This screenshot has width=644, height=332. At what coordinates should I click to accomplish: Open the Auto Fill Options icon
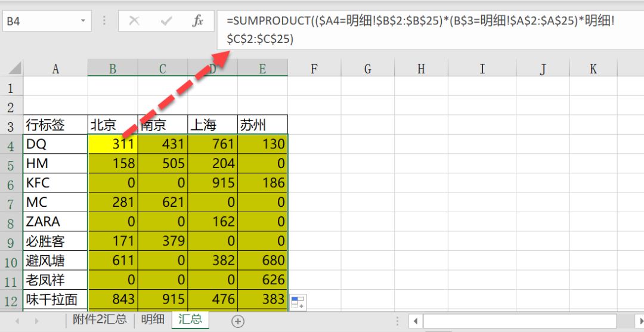(298, 302)
